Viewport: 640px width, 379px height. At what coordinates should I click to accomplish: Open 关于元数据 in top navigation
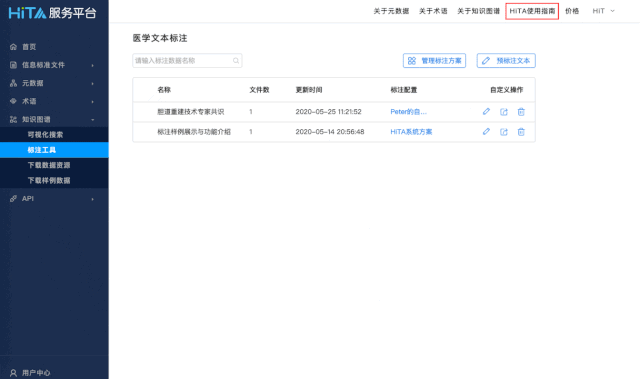click(x=391, y=11)
